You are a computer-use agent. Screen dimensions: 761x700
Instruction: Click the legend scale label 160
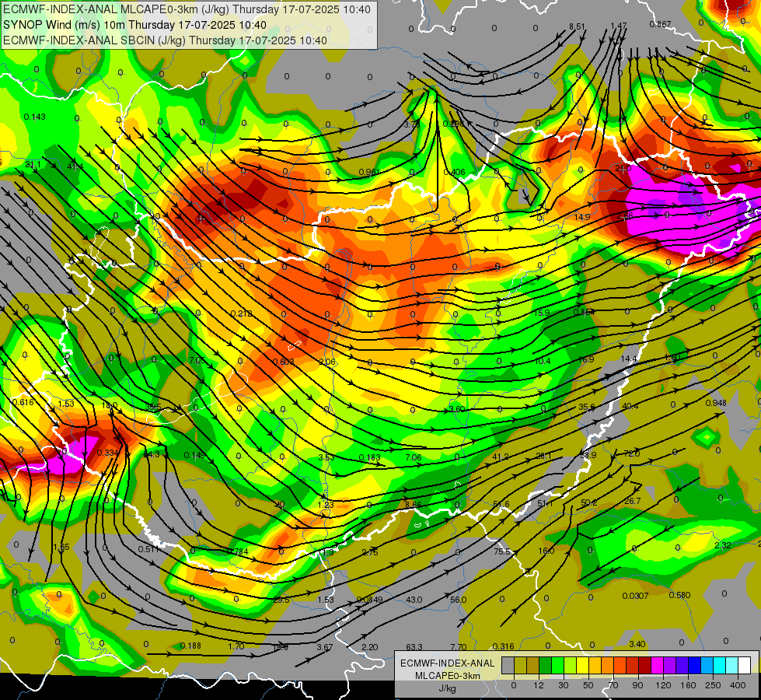[688, 685]
